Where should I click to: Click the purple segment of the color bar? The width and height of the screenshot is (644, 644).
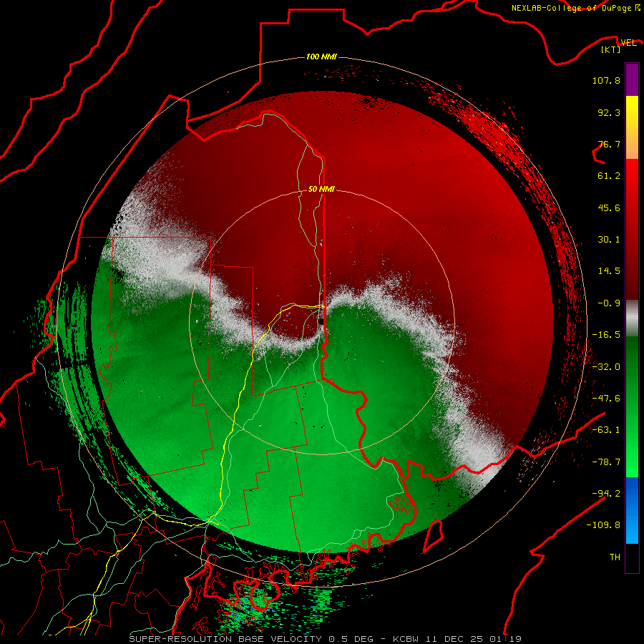pos(632,80)
